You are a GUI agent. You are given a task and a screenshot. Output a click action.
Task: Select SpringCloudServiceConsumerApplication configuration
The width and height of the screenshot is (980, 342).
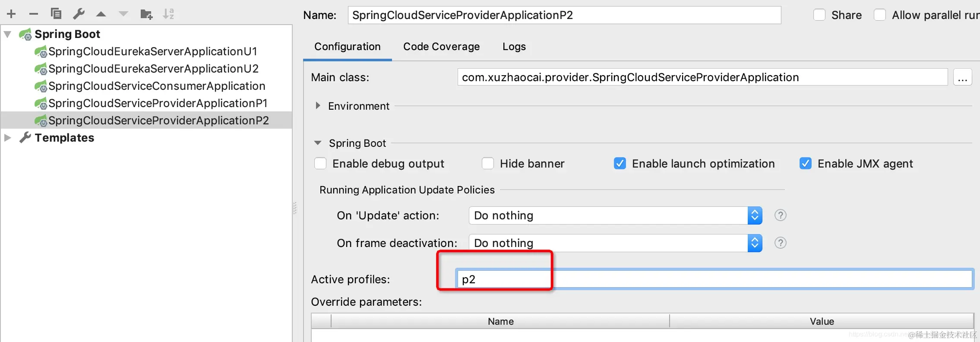click(157, 86)
